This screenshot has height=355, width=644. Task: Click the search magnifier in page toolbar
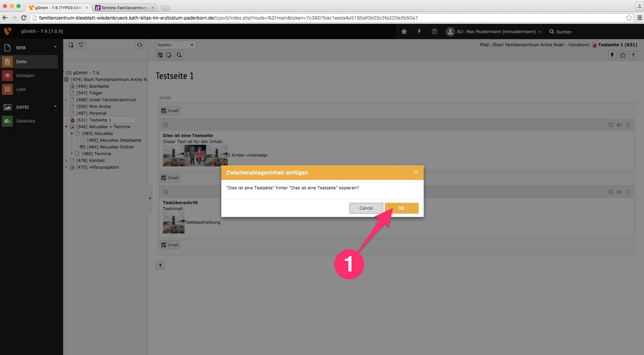point(179,55)
